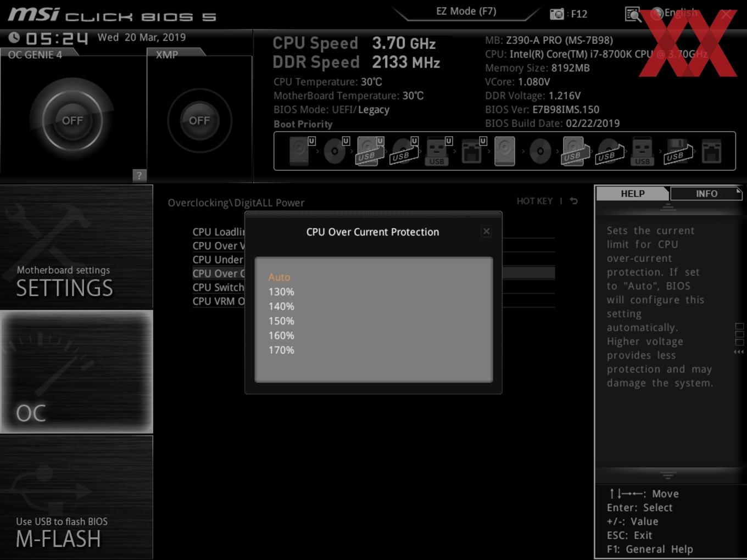The height and width of the screenshot is (560, 747).
Task: Collapse help panel with the side arrows
Action: coord(739,352)
